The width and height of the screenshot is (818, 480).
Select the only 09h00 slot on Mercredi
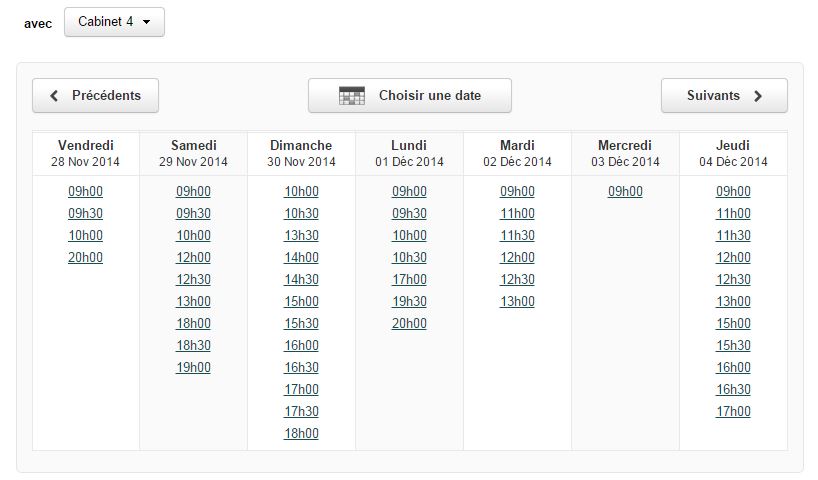coord(625,191)
